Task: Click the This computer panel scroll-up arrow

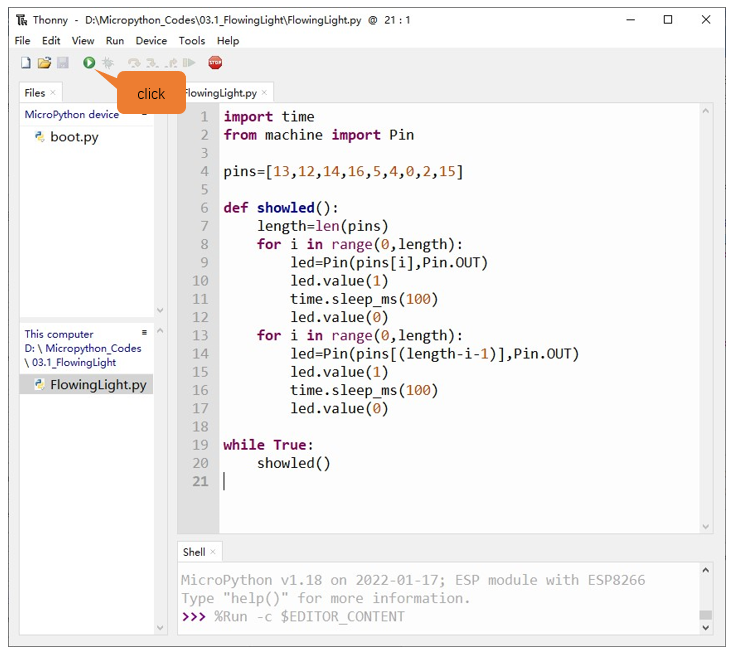Action: click(160, 331)
